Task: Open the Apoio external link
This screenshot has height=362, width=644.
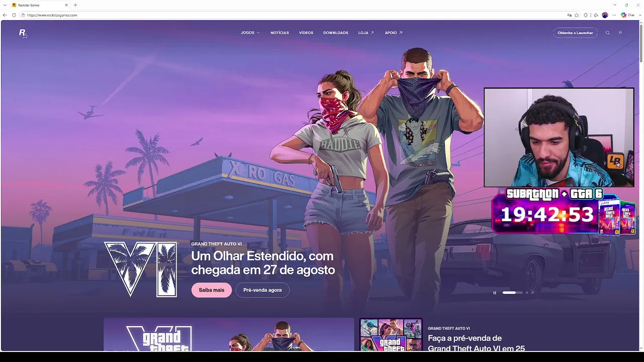Action: 393,33
